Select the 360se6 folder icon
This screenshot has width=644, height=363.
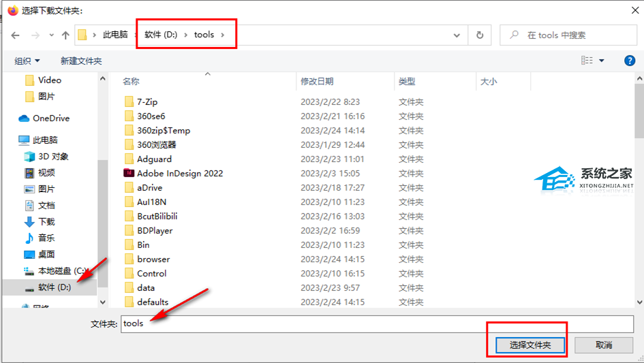point(129,116)
